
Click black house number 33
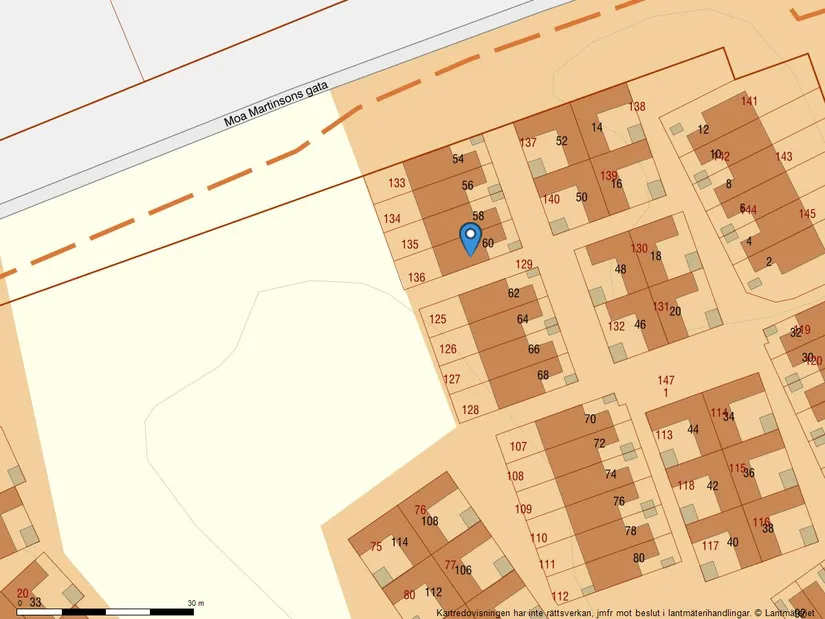tap(35, 602)
